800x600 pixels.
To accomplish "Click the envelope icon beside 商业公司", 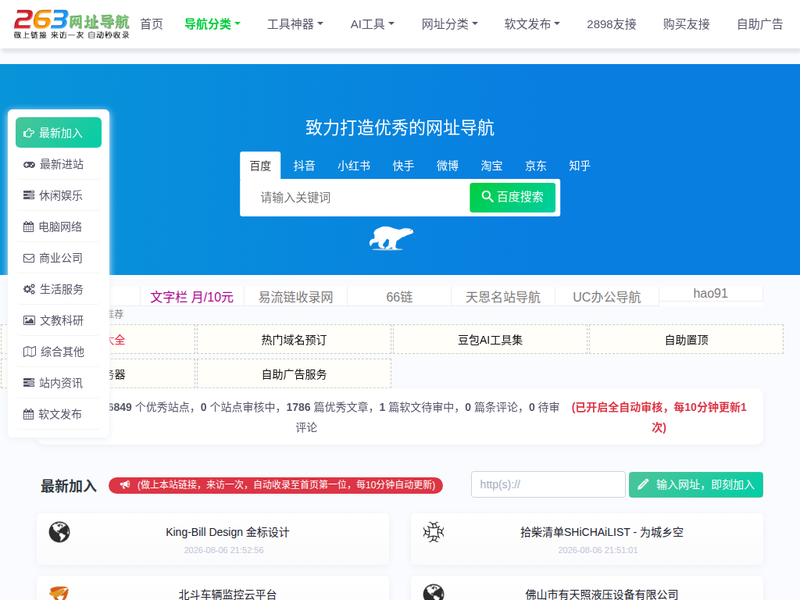I will click(x=29, y=258).
